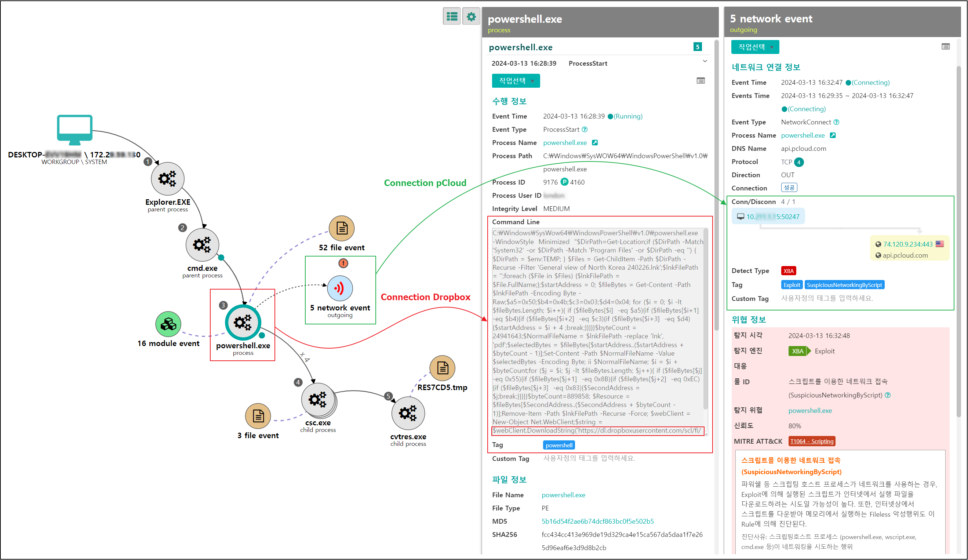Click the red alert badge above network event
968x560 pixels.
[343, 263]
